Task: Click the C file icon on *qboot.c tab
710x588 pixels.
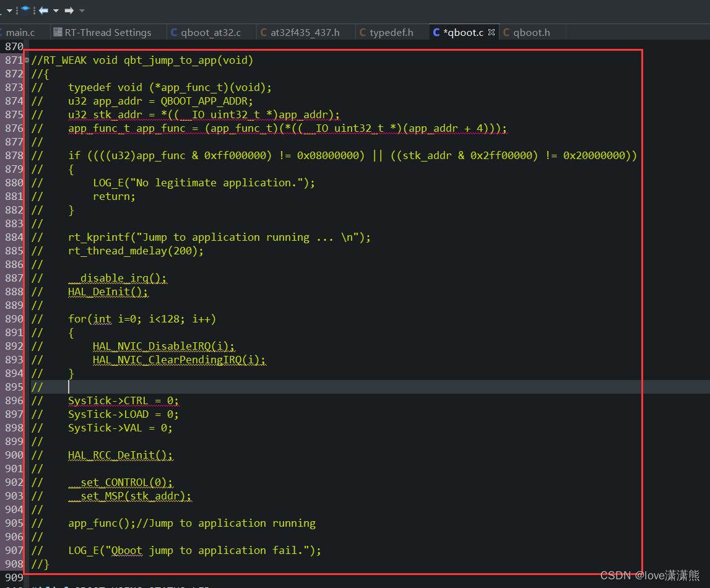Action: coord(436,33)
